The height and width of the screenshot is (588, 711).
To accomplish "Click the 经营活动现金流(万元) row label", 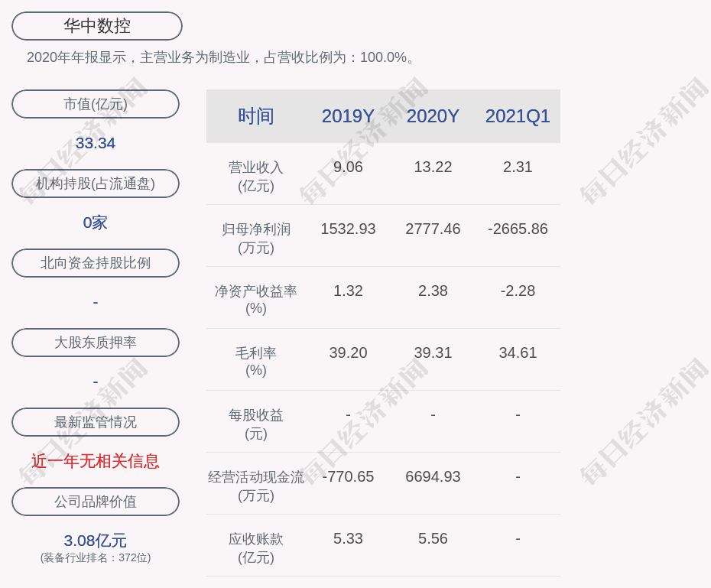I will (256, 486).
